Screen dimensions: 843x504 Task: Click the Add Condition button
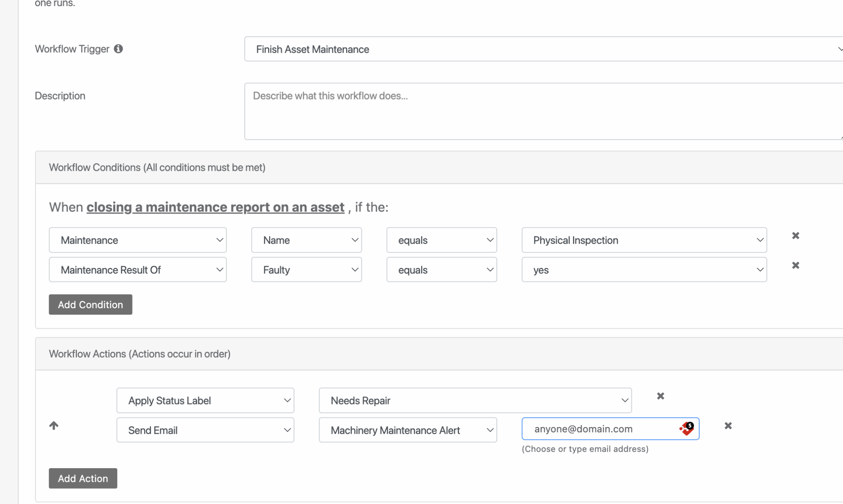point(91,304)
